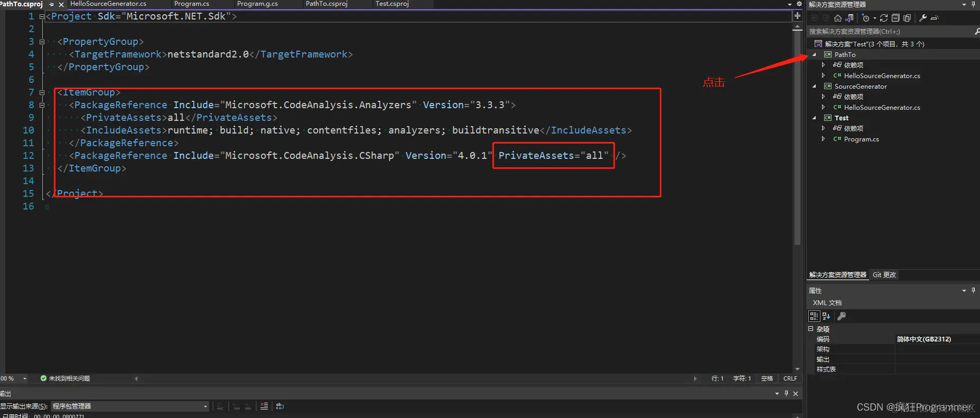Open Program.cs in the Test project
The width and height of the screenshot is (980, 418).
pos(861,139)
